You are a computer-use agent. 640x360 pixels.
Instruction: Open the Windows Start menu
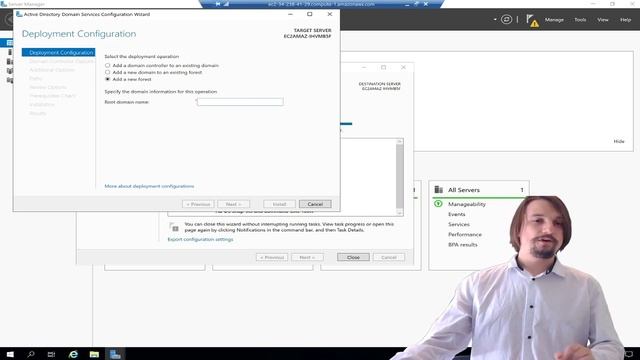tap(10, 354)
